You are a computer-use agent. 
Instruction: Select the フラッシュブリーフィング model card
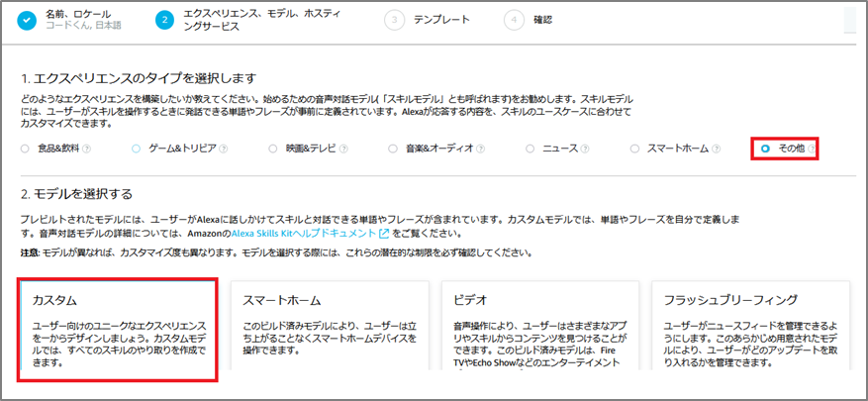[750, 326]
